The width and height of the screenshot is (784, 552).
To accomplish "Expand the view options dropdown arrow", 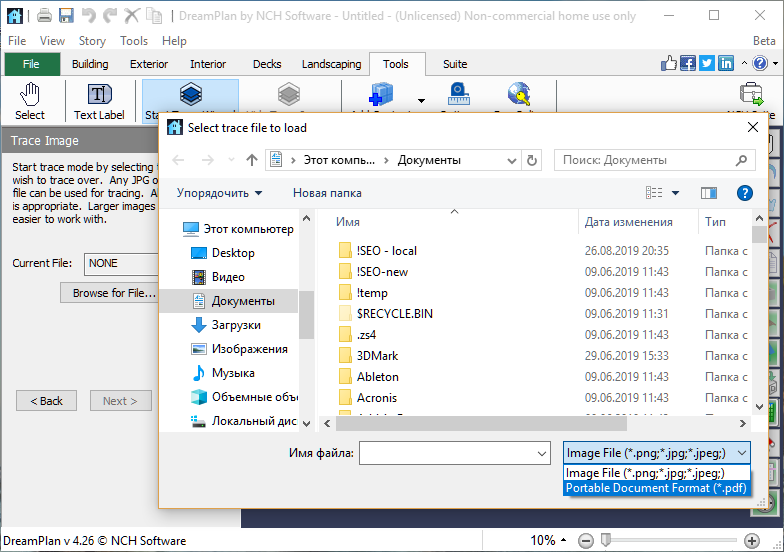I will [x=675, y=193].
